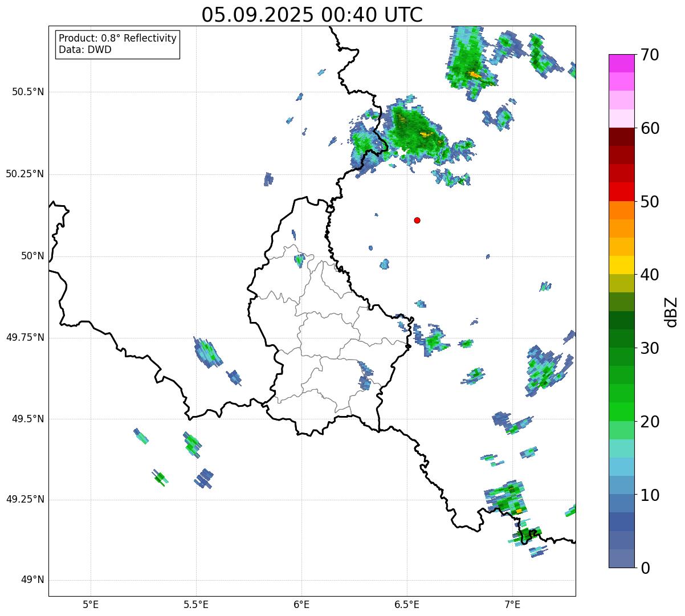Click the dark green 30 dBZ band
The image size is (685, 616).
pyautogui.click(x=621, y=338)
